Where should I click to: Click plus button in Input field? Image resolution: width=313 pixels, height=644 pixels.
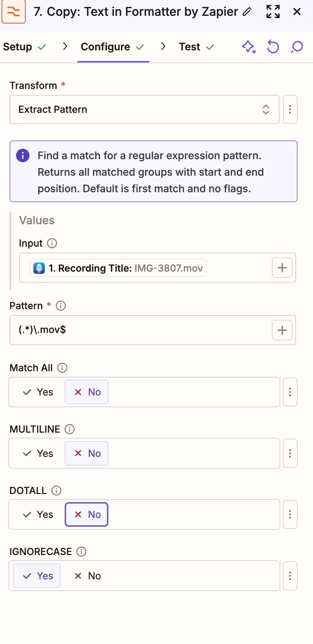coord(282,268)
